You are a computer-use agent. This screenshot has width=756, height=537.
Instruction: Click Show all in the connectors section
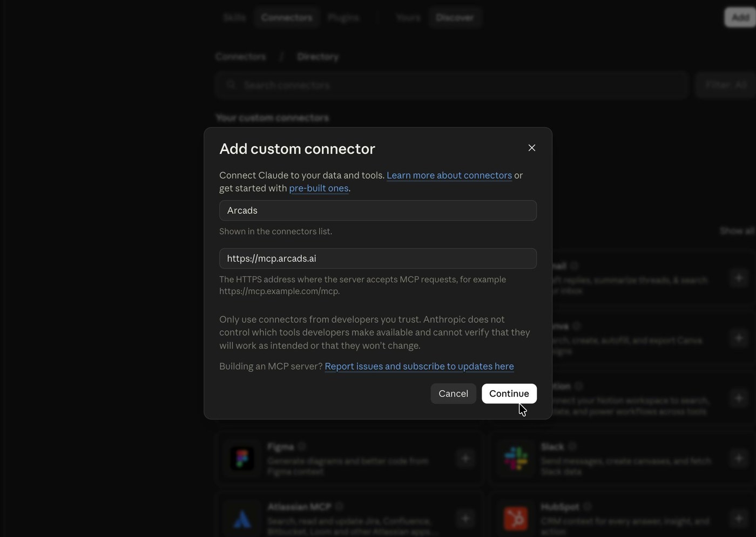coord(737,231)
